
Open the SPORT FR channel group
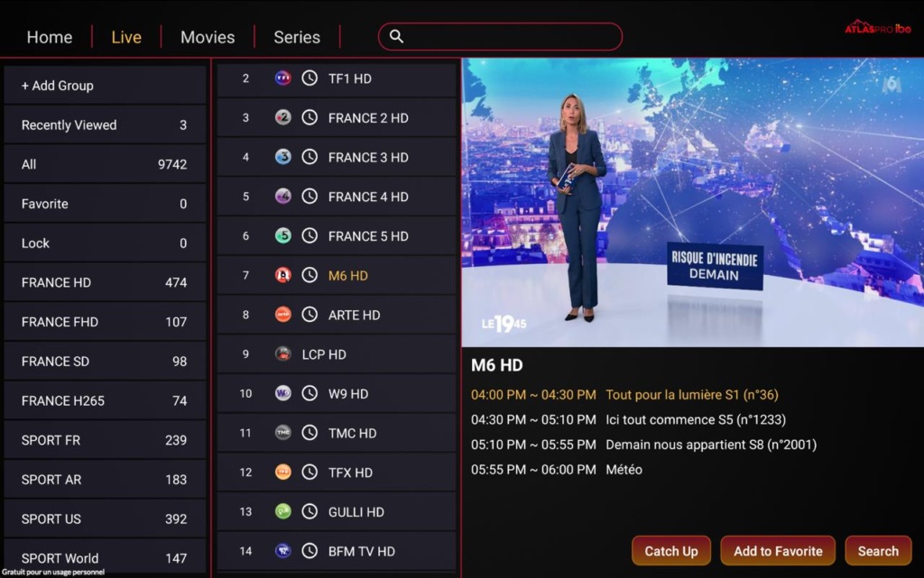click(x=105, y=440)
